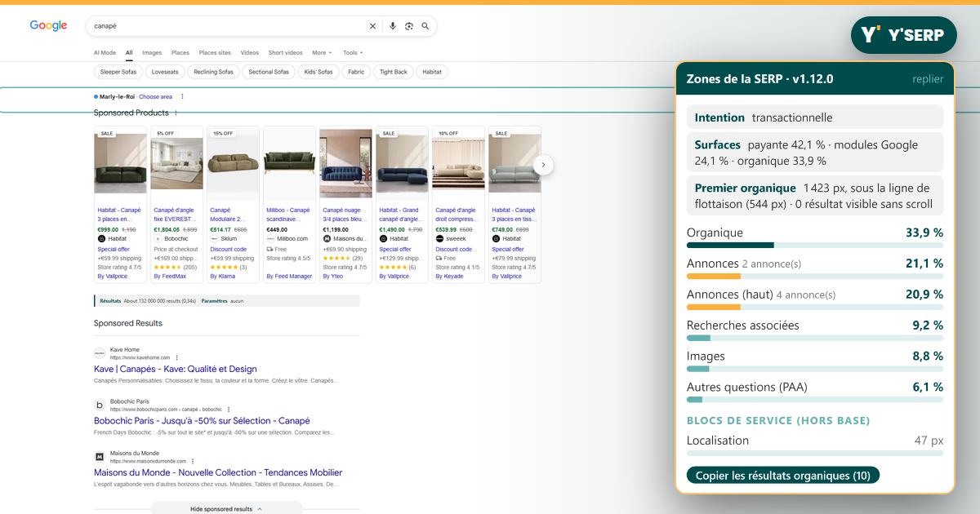Open Bobochic Paris -50% Sélection Canapé link
Image resolution: width=980 pixels, height=514 pixels.
click(202, 420)
